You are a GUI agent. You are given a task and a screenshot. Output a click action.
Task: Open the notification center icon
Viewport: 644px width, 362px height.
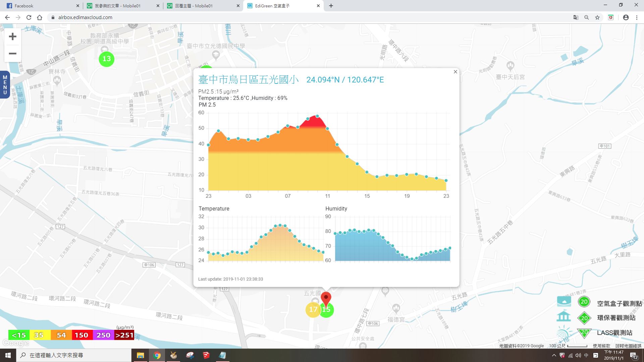pos(634,355)
